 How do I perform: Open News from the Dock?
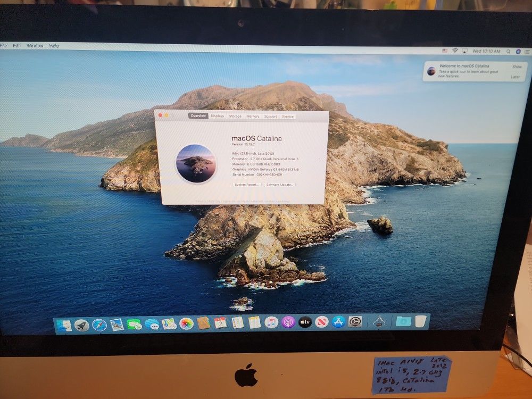point(322,322)
